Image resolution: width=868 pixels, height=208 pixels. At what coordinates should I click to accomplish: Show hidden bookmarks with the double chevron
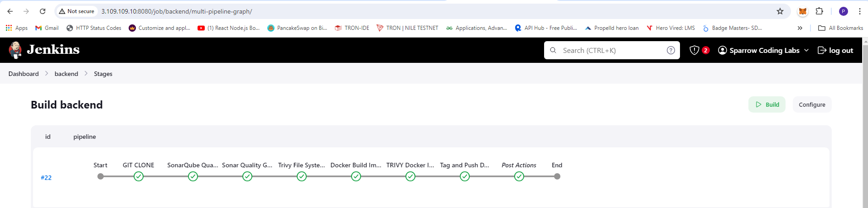click(800, 28)
